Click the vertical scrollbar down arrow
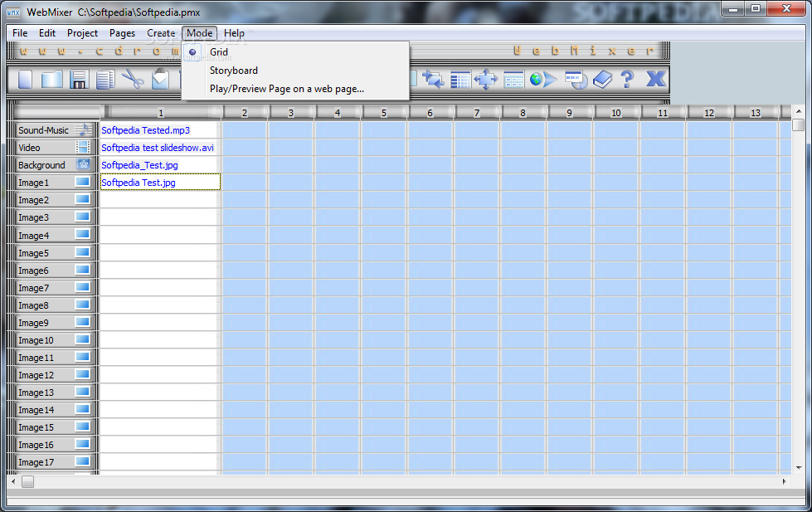 point(799,467)
